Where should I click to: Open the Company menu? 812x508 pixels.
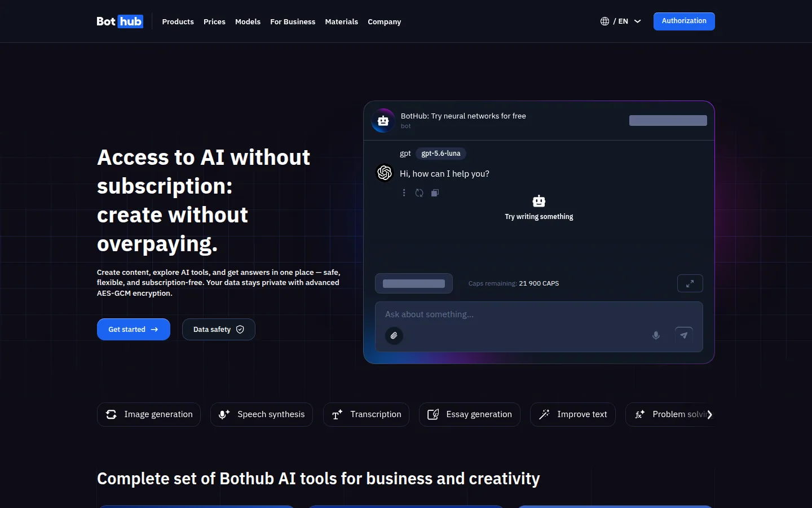pos(385,21)
